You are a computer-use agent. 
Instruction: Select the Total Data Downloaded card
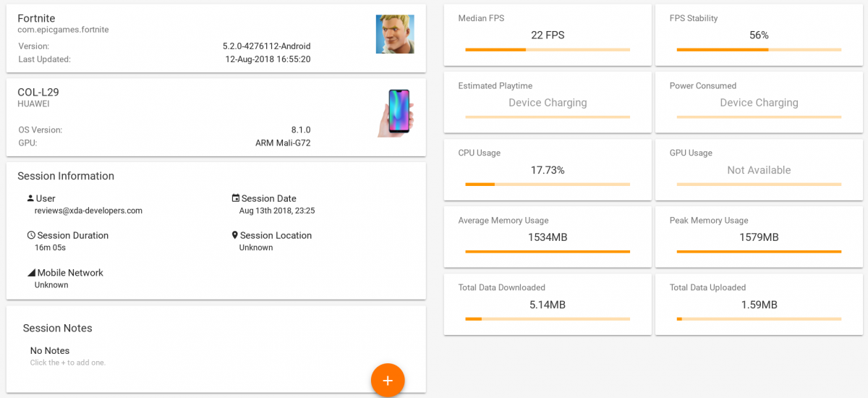pyautogui.click(x=547, y=304)
